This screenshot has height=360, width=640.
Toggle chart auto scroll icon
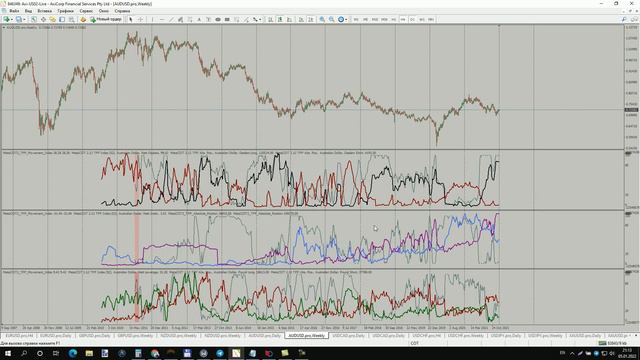[301, 19]
